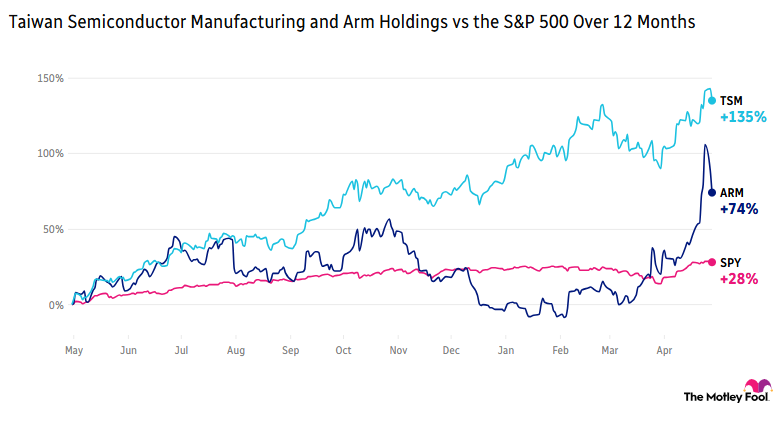Click the TSM light blue endpoint dot
The width and height of the screenshot is (783, 421).
coord(712,100)
